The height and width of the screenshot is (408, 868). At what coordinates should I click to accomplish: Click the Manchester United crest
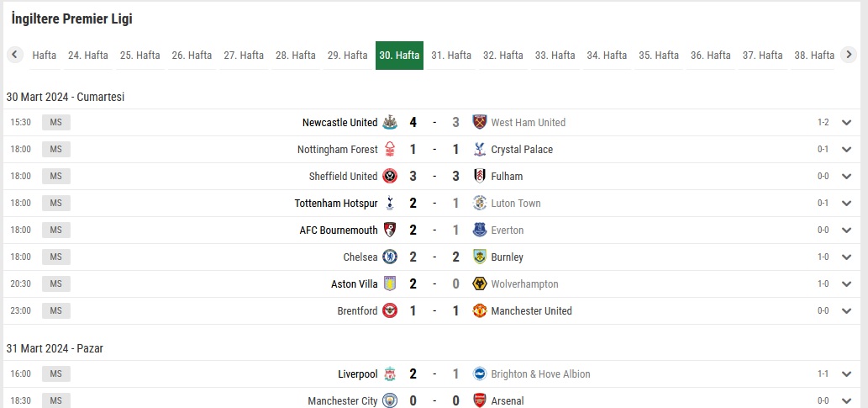pos(480,310)
